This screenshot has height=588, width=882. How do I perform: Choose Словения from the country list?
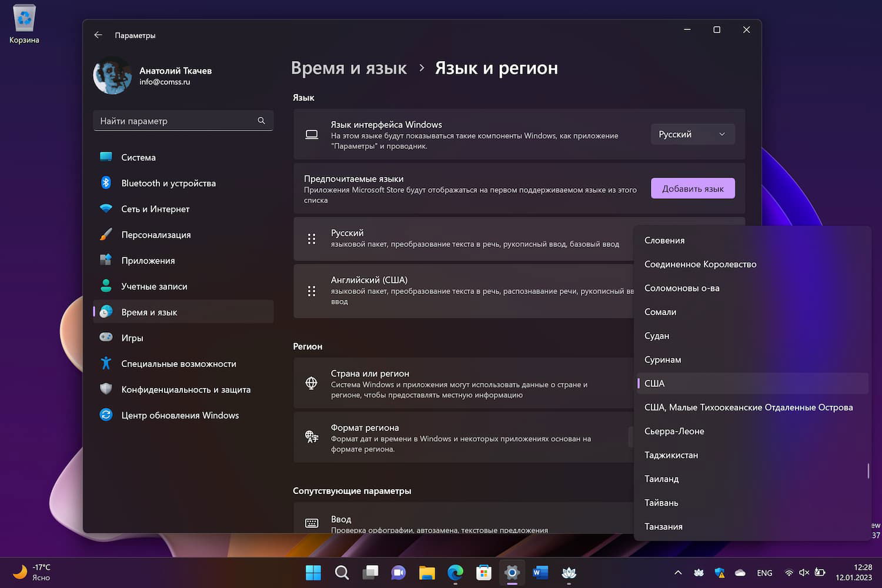[753, 240]
